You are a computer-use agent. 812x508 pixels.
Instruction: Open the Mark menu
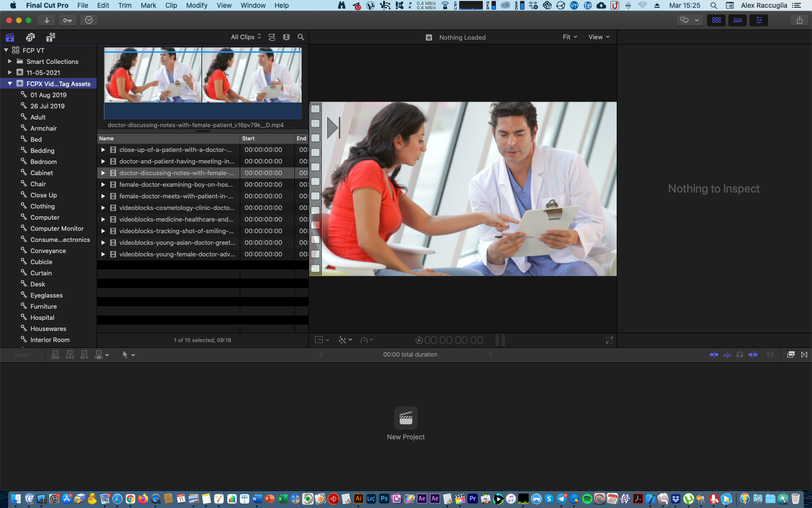[x=148, y=5]
